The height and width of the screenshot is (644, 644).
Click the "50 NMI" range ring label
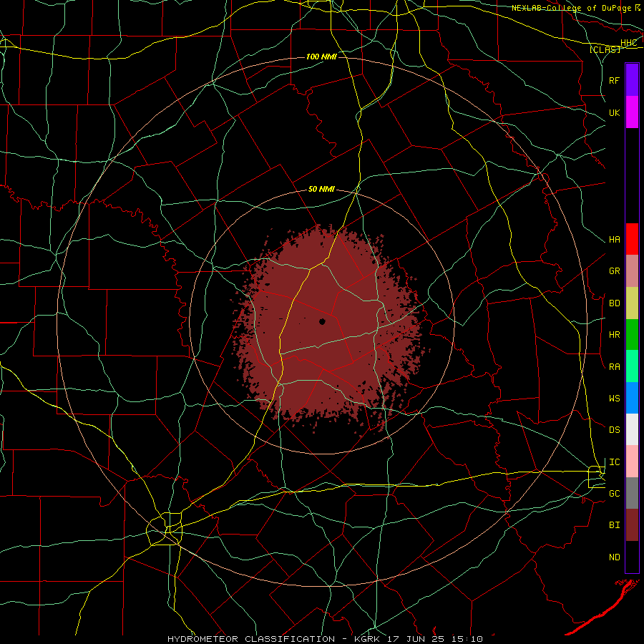(321, 190)
